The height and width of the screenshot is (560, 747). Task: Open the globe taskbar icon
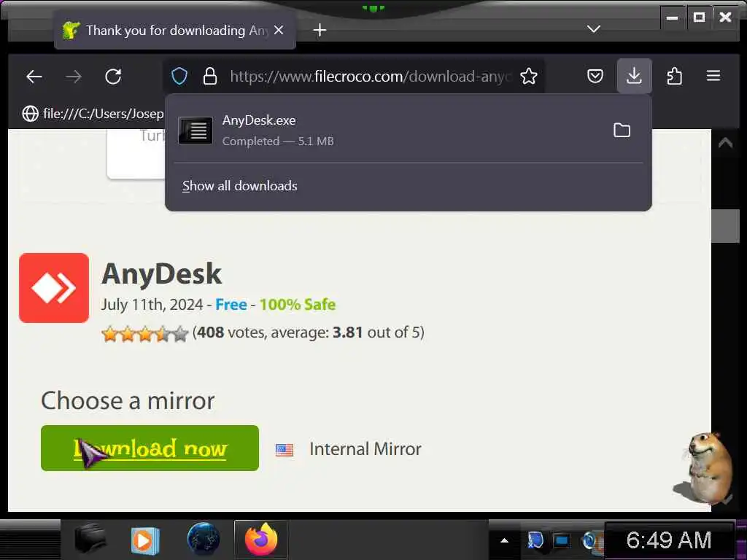[x=204, y=540]
